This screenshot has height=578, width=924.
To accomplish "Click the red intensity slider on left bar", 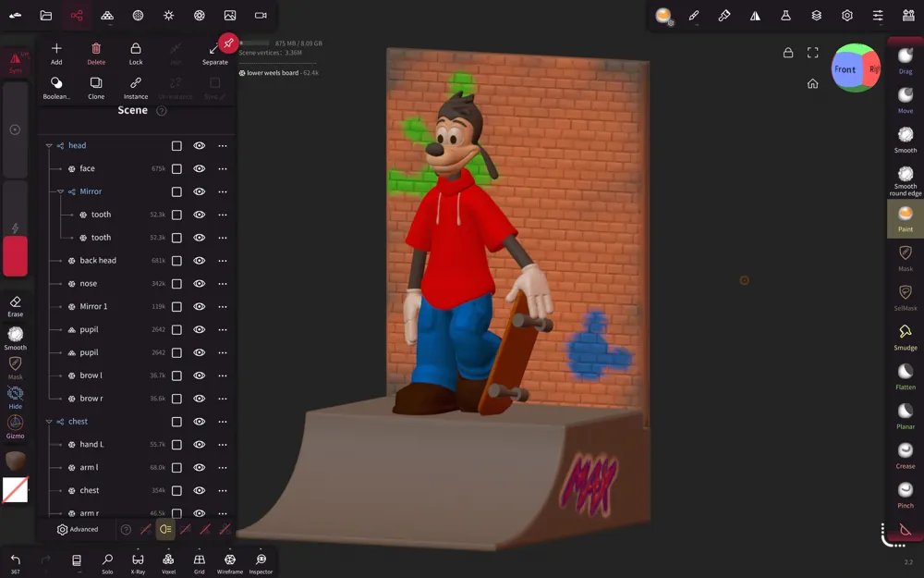I will click(16, 256).
